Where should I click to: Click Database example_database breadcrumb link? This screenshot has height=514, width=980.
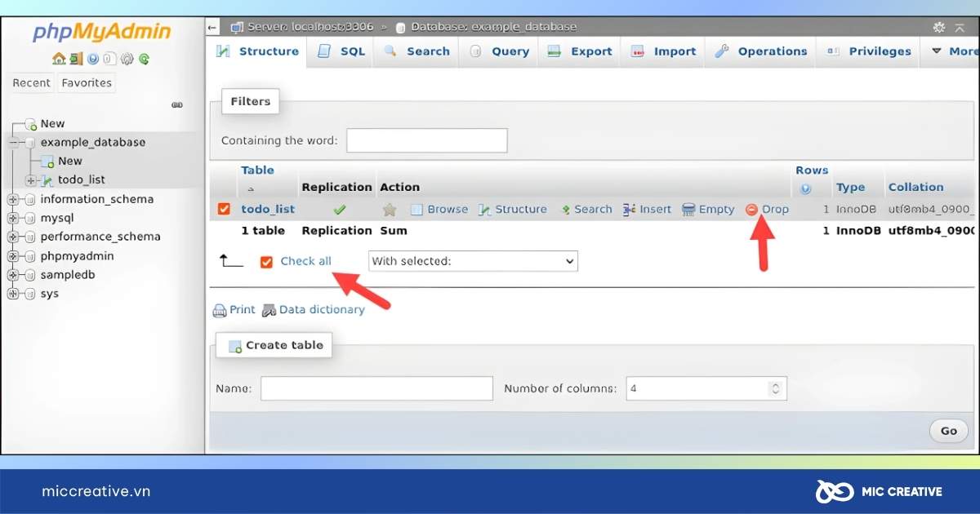click(x=495, y=27)
